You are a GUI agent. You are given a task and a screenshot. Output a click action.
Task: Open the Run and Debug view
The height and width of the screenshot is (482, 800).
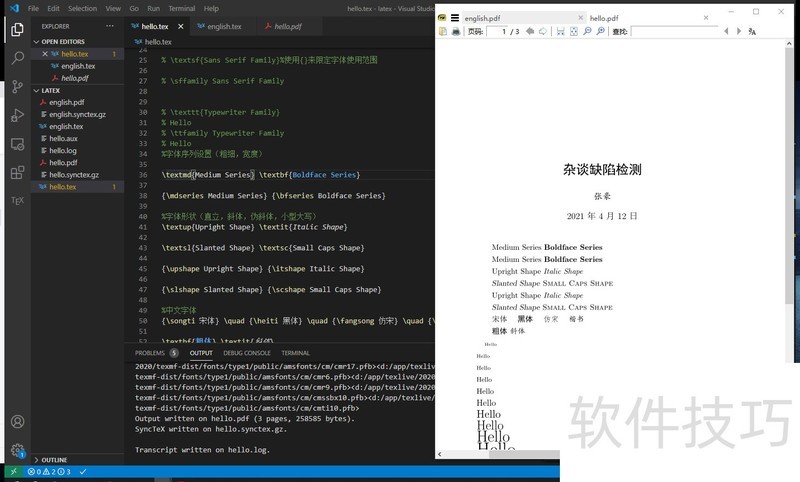17,115
